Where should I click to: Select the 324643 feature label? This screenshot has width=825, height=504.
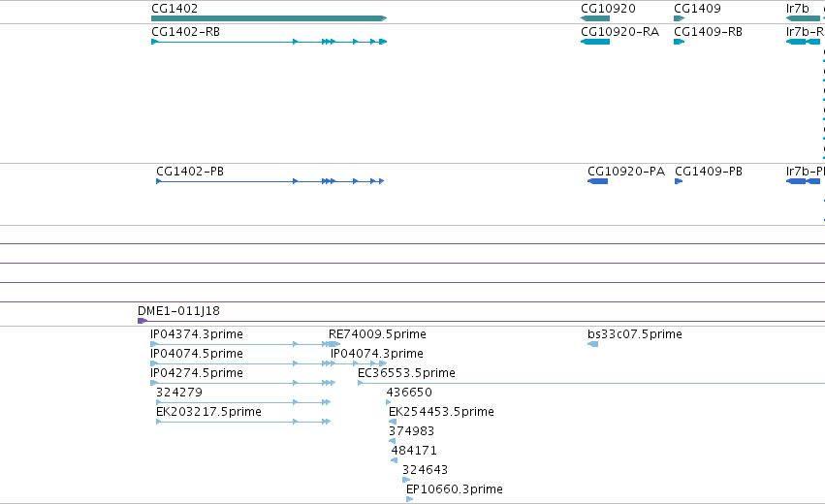pyautogui.click(x=425, y=470)
